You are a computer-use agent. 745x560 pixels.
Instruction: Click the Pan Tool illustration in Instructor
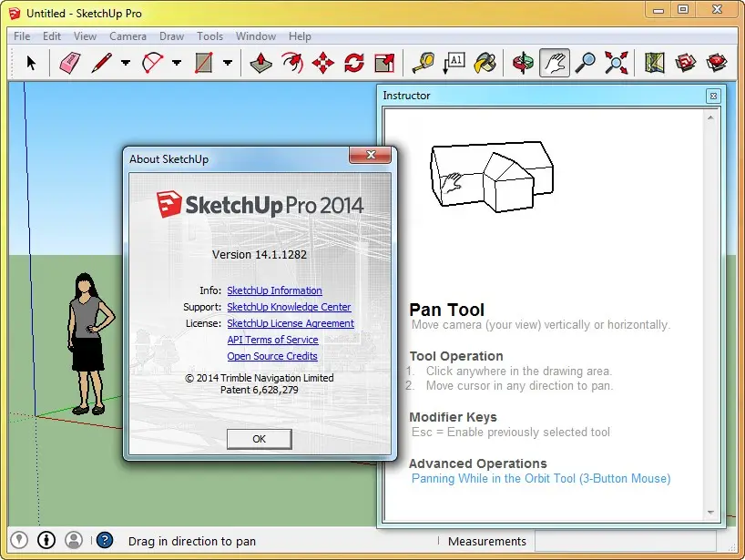coord(492,177)
